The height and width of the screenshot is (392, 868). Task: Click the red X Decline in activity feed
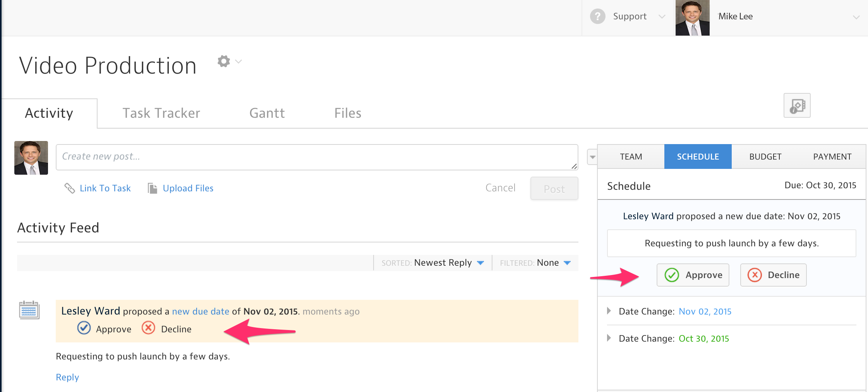(x=148, y=328)
